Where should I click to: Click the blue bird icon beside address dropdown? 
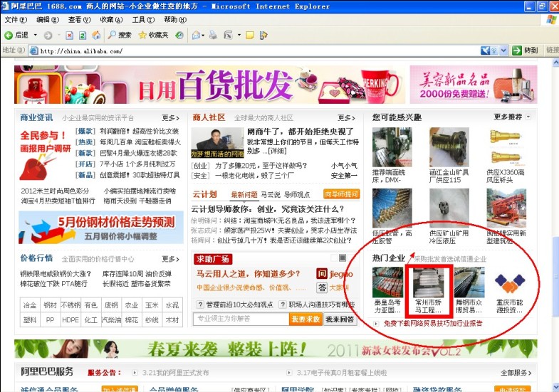coord(485,51)
